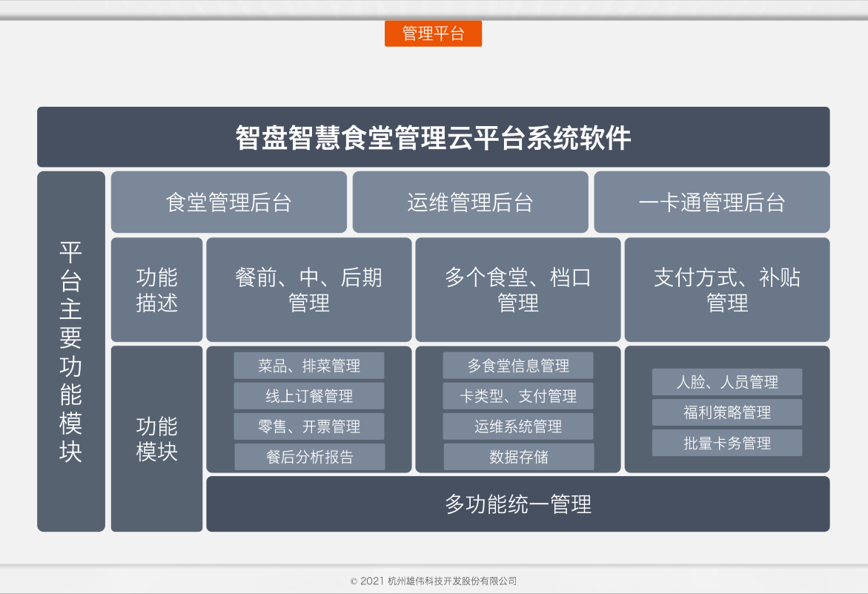Click 支付方式、补贴管理 description box

pos(727,289)
